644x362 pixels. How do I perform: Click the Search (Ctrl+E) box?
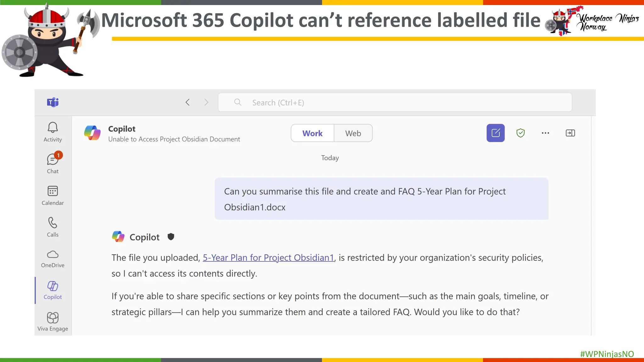tap(395, 102)
